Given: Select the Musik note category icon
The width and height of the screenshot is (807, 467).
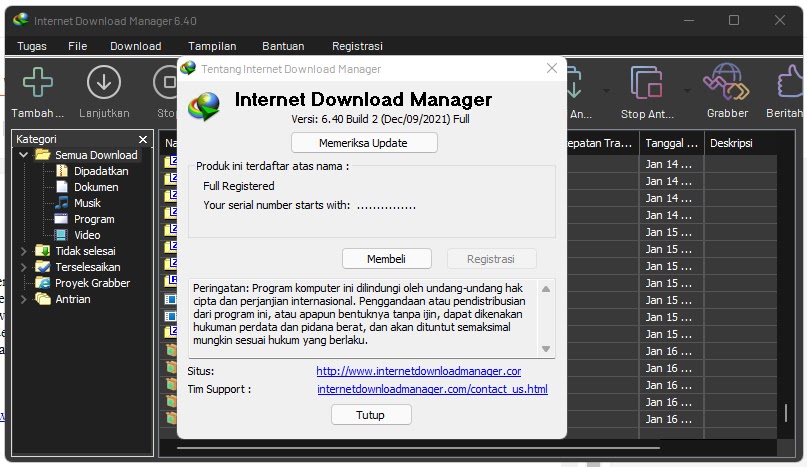Looking at the screenshot, I should tap(62, 203).
